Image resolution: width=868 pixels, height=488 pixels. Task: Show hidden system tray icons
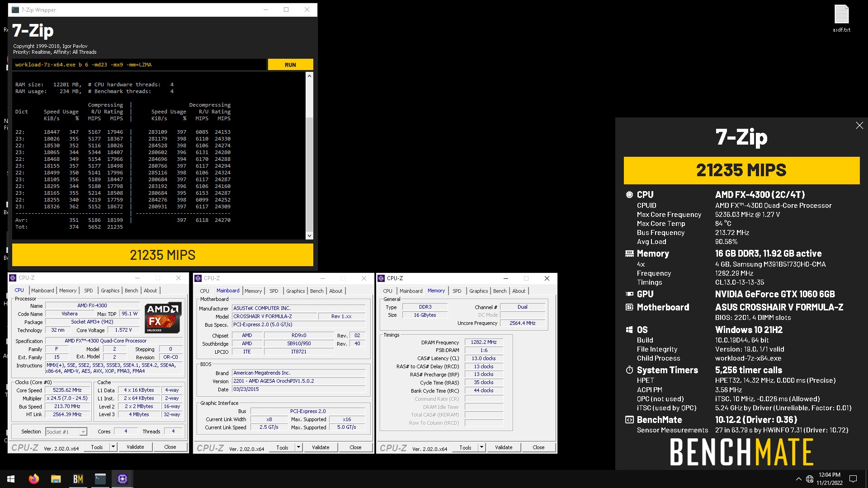point(798,479)
